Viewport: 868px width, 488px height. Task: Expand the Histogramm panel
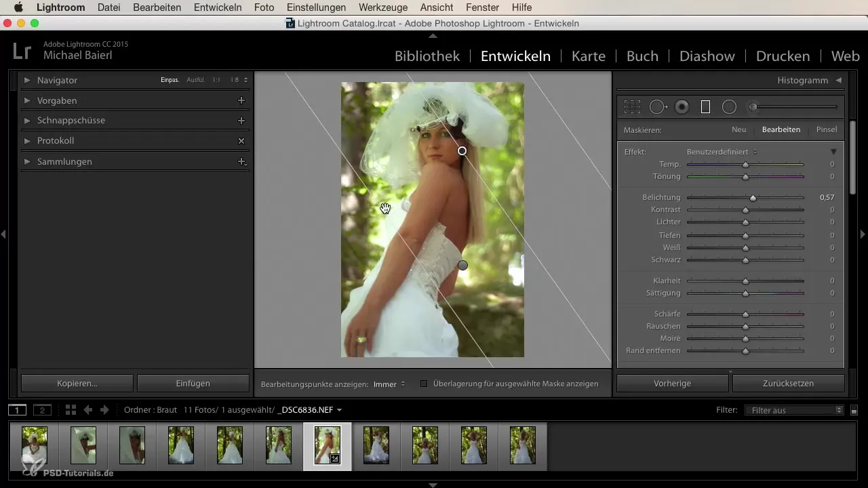click(839, 80)
